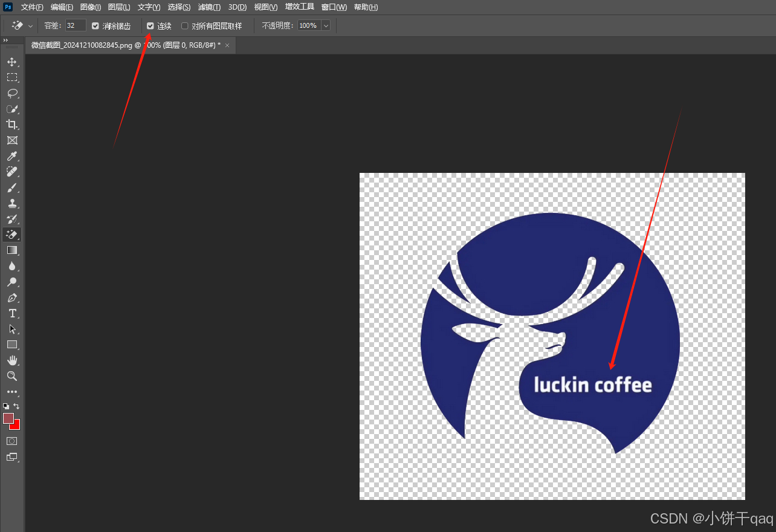Open the 增效工具 menu
This screenshot has height=532, width=776.
pyautogui.click(x=300, y=7)
